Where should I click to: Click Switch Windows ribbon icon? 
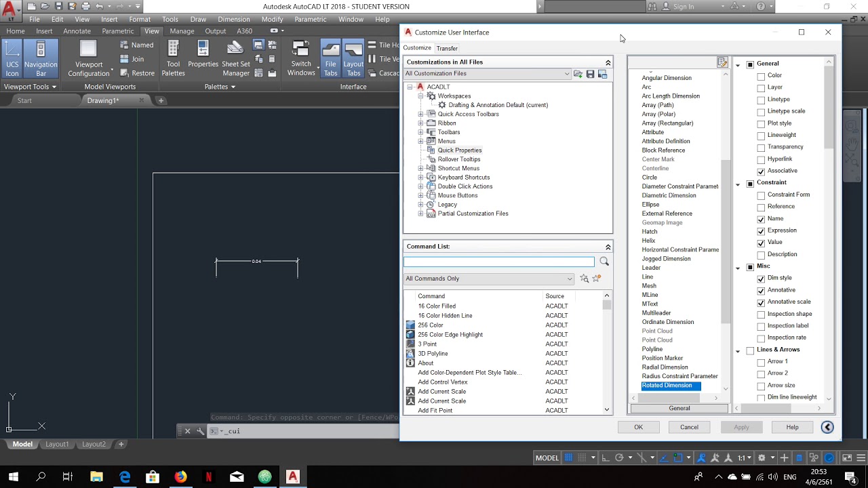pyautogui.click(x=301, y=59)
